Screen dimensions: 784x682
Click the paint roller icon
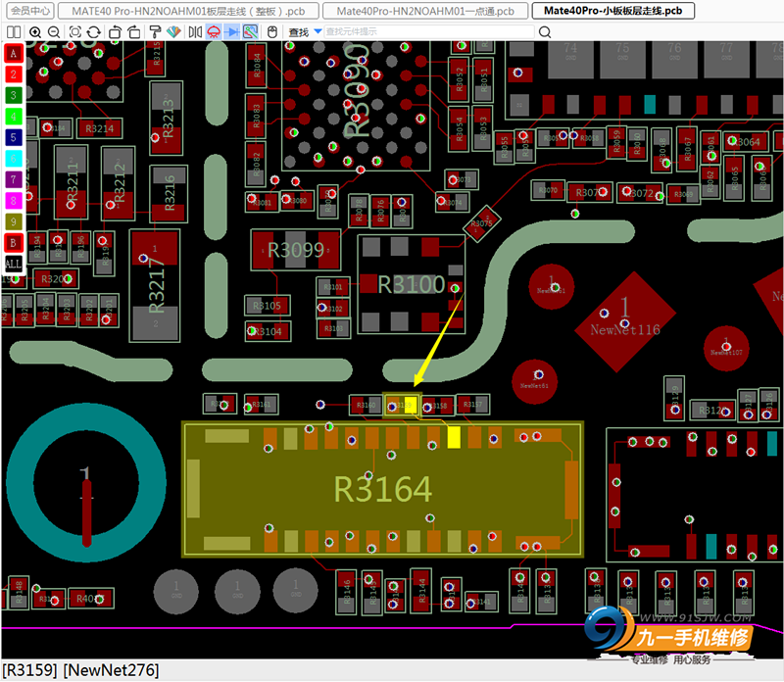click(155, 32)
